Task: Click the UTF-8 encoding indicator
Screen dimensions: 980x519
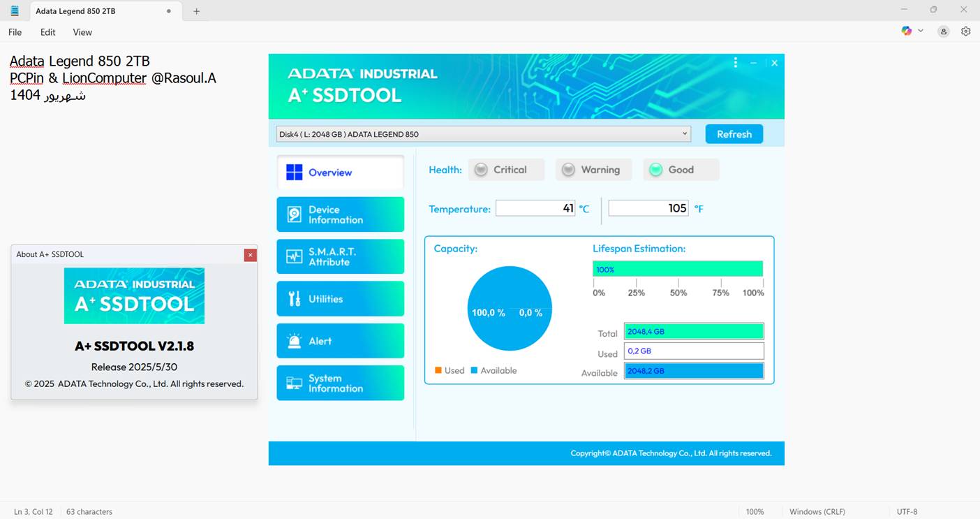Action: [907, 511]
